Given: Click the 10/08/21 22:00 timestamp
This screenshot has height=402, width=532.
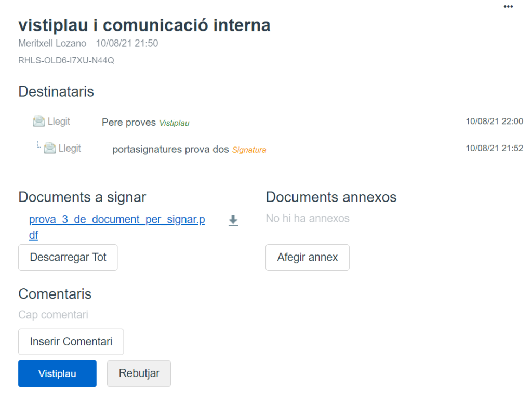Looking at the screenshot, I should click(x=494, y=122).
